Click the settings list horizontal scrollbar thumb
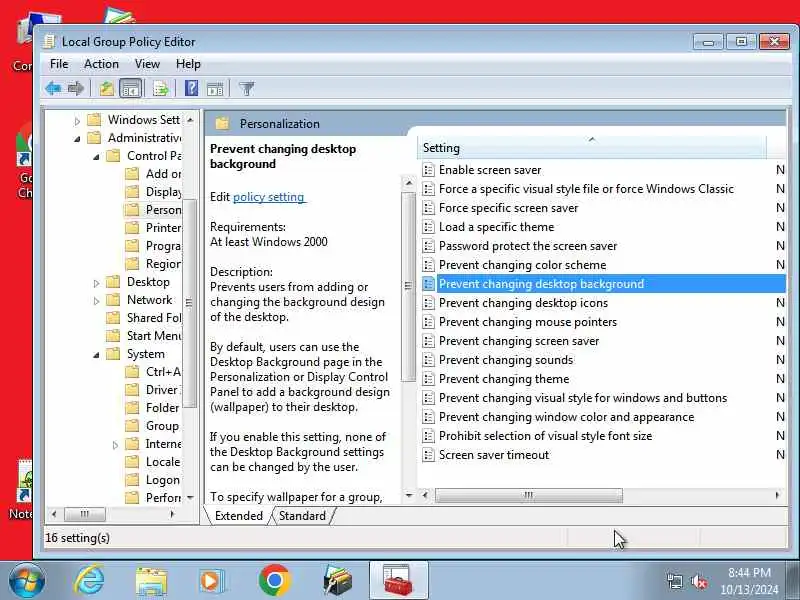Viewport: 800px width, 600px height. pyautogui.click(x=529, y=495)
